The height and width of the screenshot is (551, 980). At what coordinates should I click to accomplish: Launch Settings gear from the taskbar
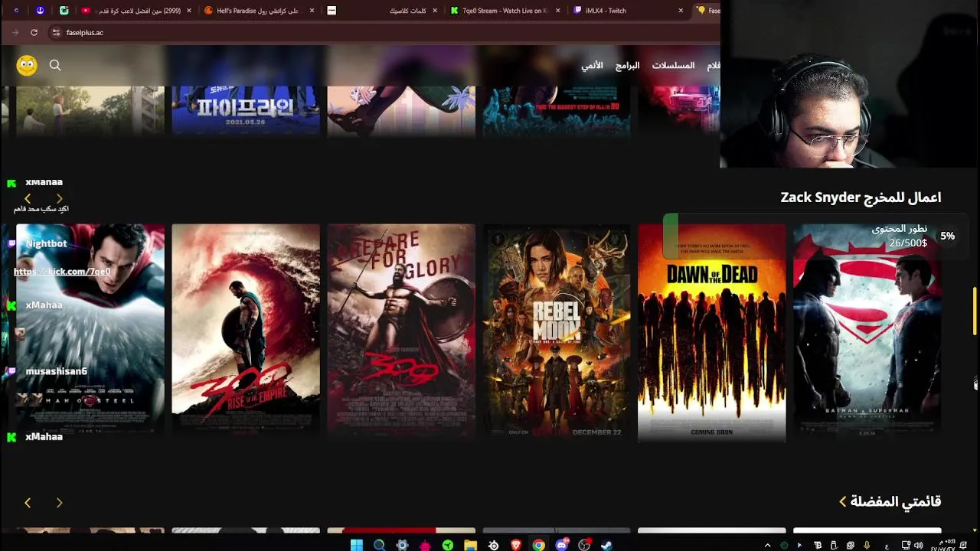coord(402,545)
